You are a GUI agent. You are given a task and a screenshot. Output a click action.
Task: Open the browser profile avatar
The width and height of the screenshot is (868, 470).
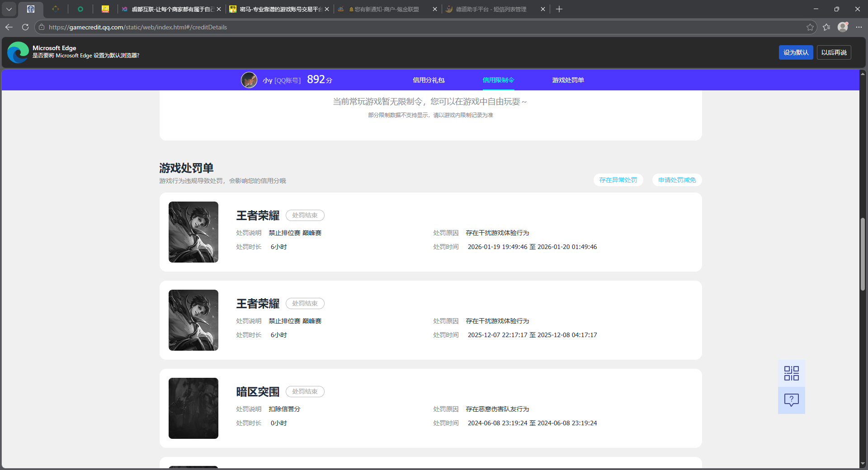(x=843, y=27)
